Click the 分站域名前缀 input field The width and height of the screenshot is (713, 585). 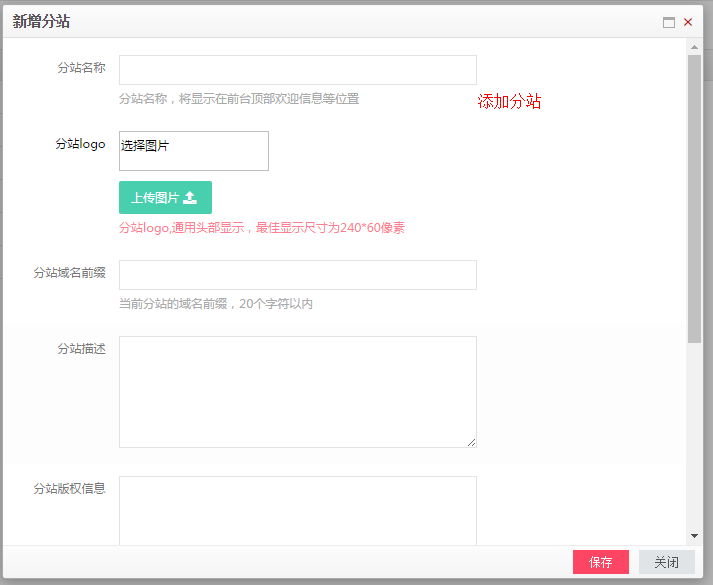[x=298, y=275]
